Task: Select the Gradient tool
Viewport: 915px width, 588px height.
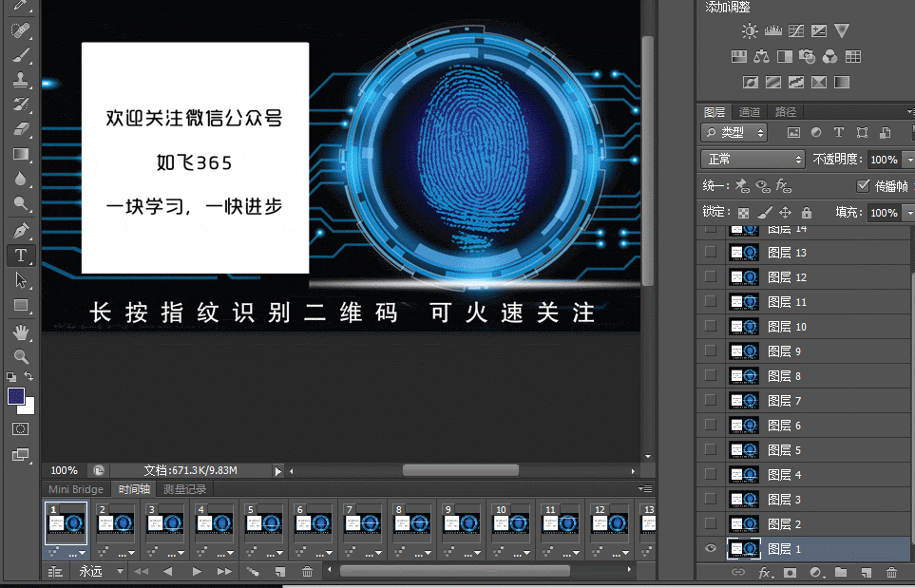Action: [x=21, y=154]
